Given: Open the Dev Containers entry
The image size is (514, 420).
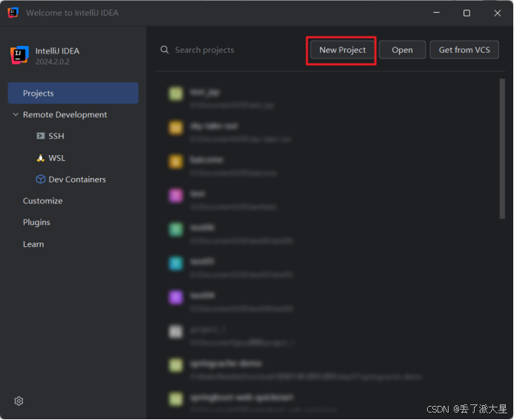Looking at the screenshot, I should pos(77,180).
